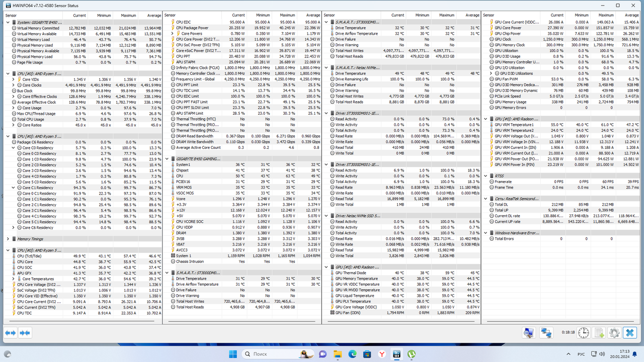Select the Drive Remaining Life row
Viewport: 644px width, 362px height.
(x=401, y=79)
